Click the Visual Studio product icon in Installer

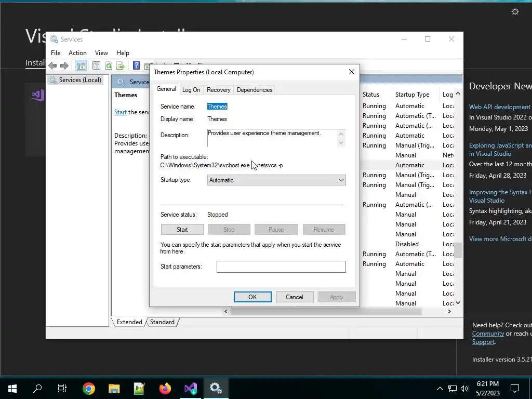click(38, 95)
